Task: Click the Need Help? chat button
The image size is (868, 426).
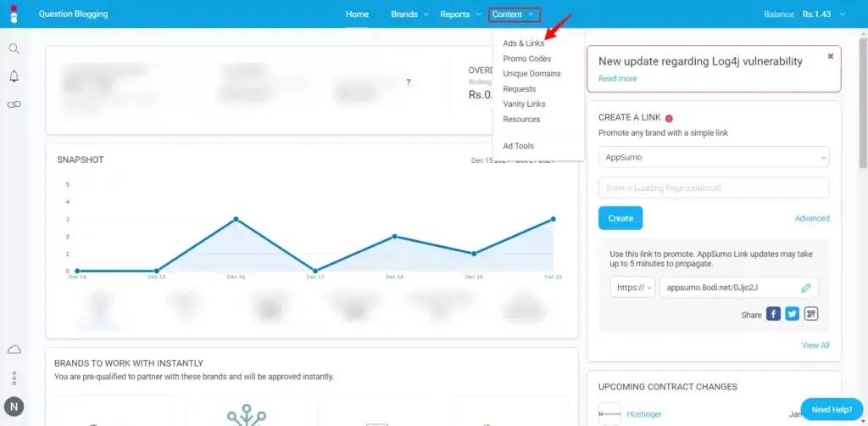Action: 832,410
